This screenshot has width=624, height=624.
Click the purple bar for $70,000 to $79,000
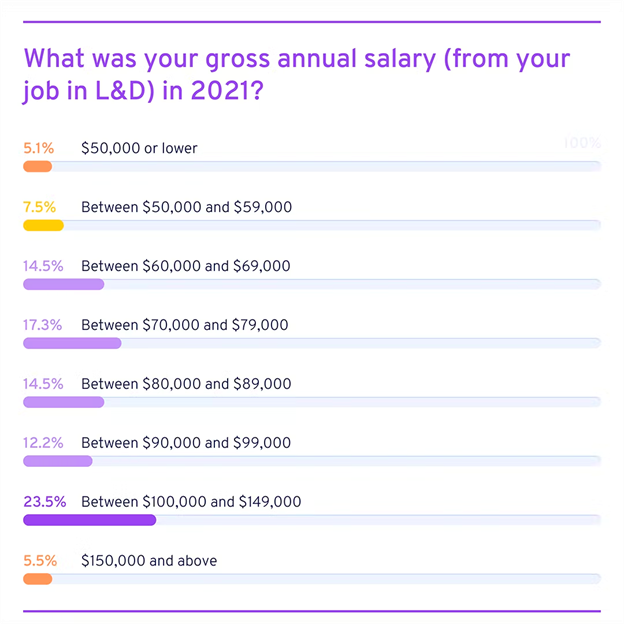[72, 343]
